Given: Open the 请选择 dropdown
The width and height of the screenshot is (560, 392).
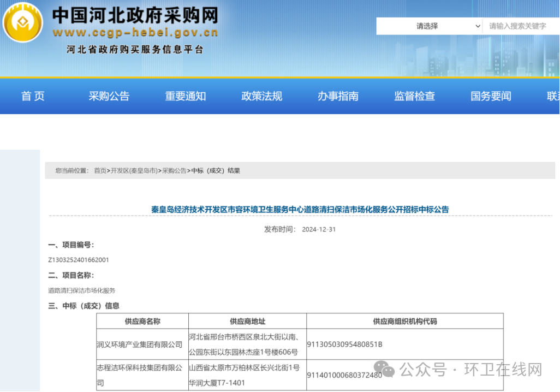Looking at the screenshot, I should click(430, 26).
